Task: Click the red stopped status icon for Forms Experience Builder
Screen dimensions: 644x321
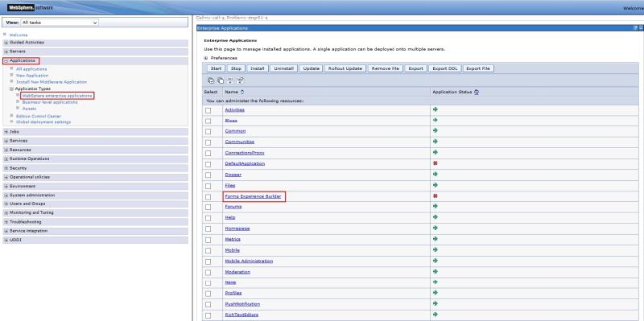Action: 436,195
